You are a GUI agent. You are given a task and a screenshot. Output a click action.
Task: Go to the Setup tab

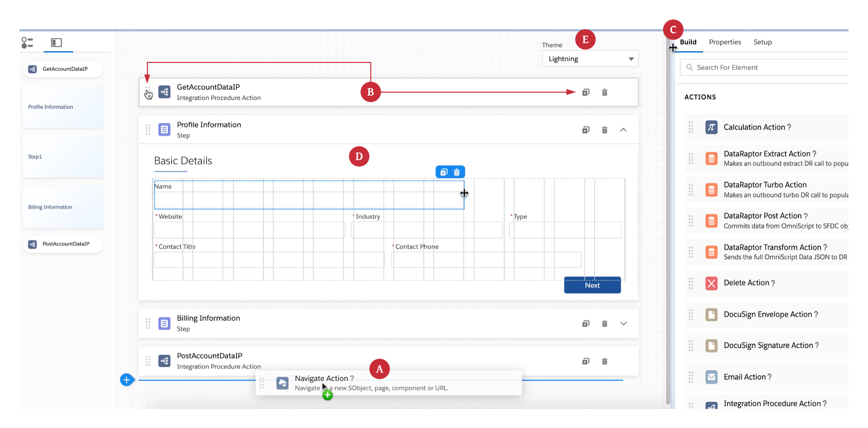point(763,42)
